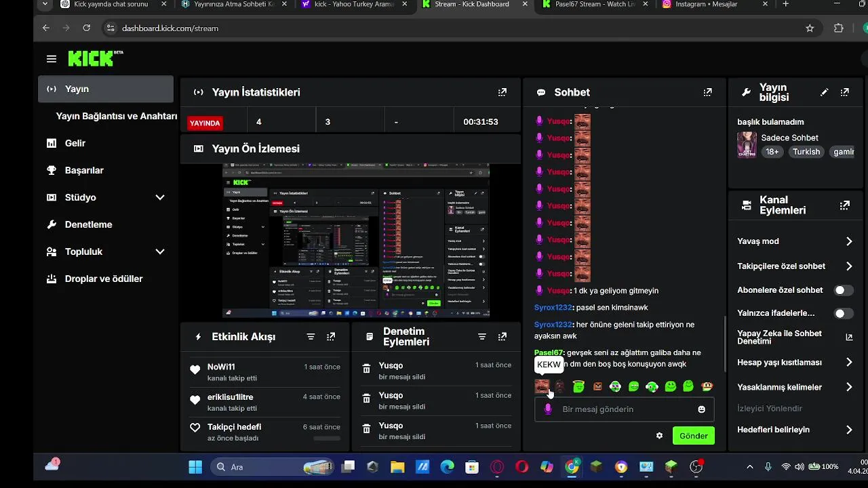Image resolution: width=868 pixels, height=488 pixels.
Task: Click the purple microphone badge in message box
Action: [548, 409]
